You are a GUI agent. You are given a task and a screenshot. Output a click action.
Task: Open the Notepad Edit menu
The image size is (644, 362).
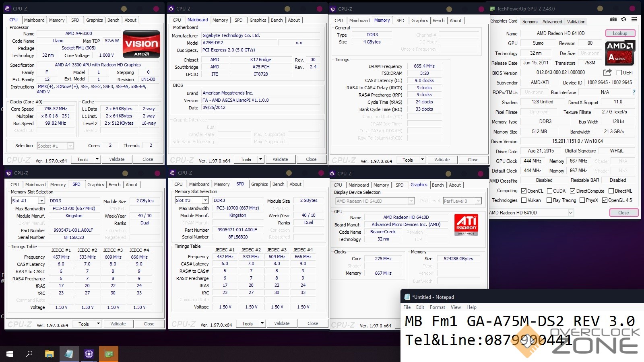tap(420, 307)
